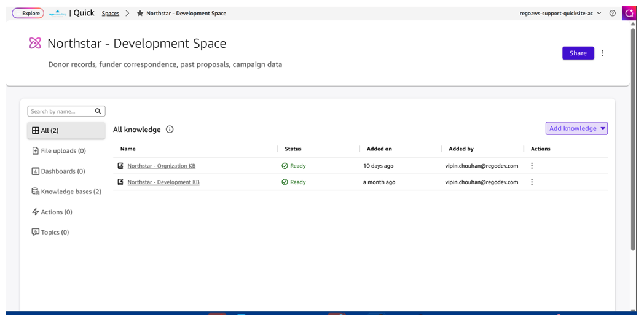The height and width of the screenshot is (318, 644).
Task: Select Knowledge bases (2) filter
Action: pos(66,191)
